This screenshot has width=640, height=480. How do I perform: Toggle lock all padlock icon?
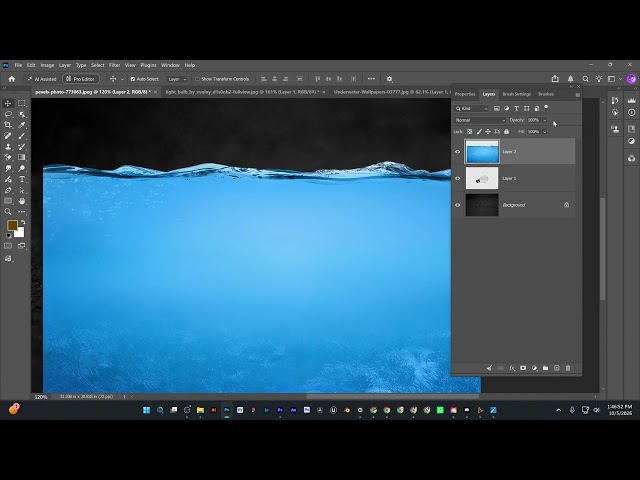507,131
